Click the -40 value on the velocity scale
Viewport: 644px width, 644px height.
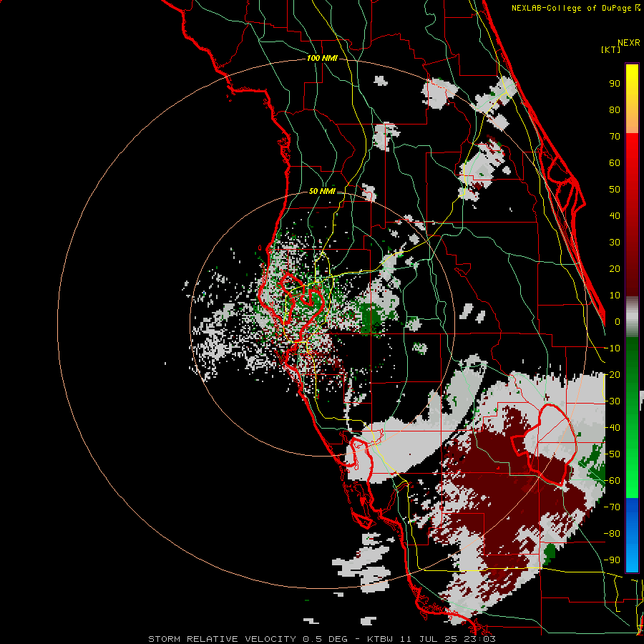612,428
